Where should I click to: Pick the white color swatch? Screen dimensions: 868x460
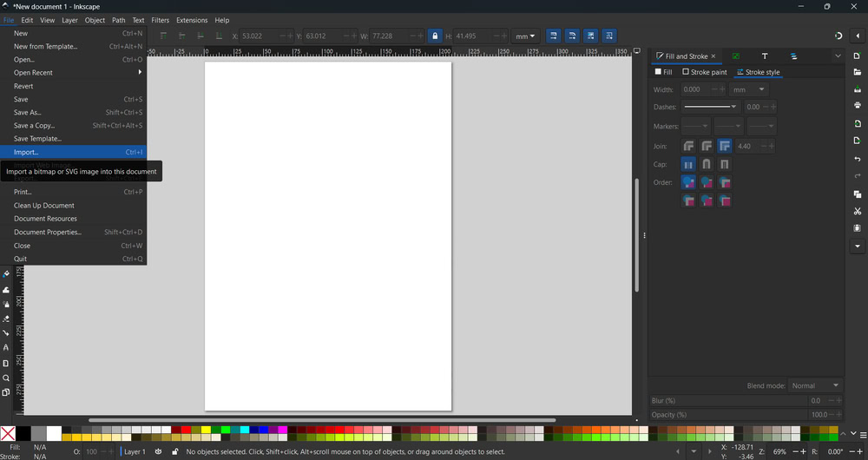(x=54, y=433)
